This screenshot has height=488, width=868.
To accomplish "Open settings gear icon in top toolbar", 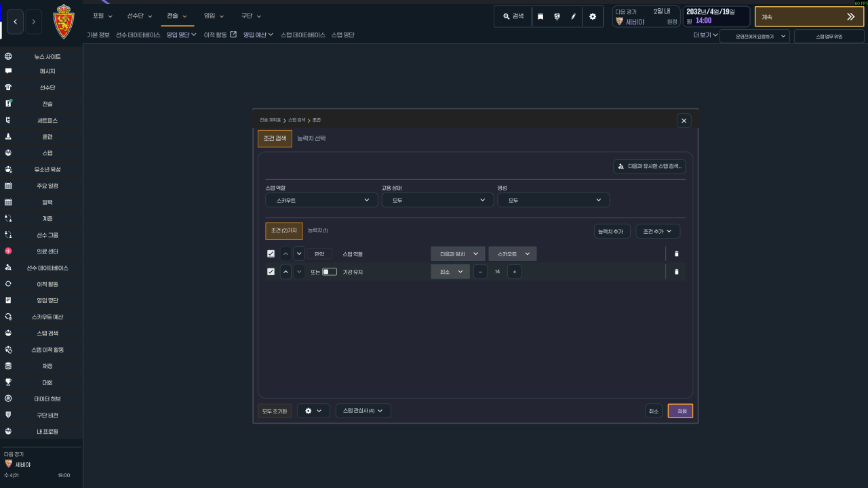I will coord(593,16).
